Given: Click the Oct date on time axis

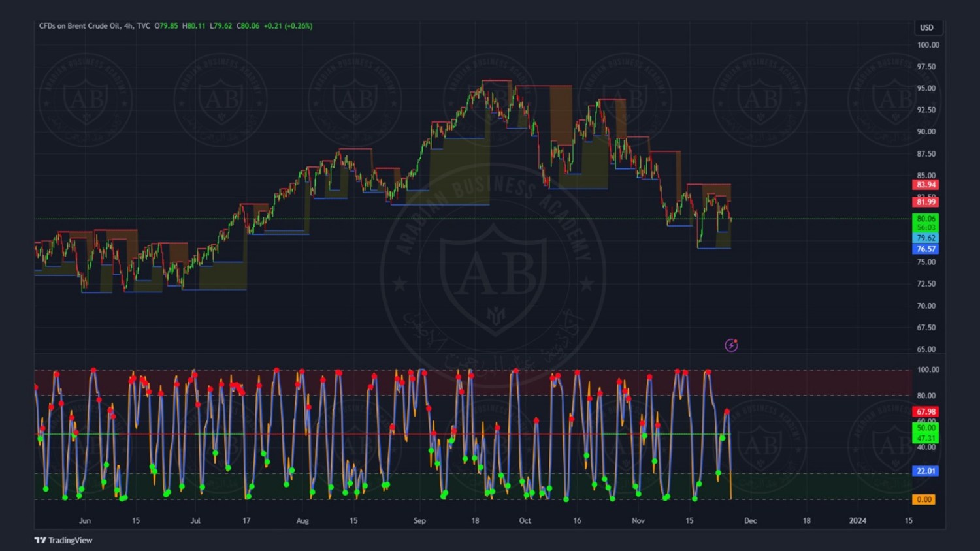Looking at the screenshot, I should [x=525, y=520].
